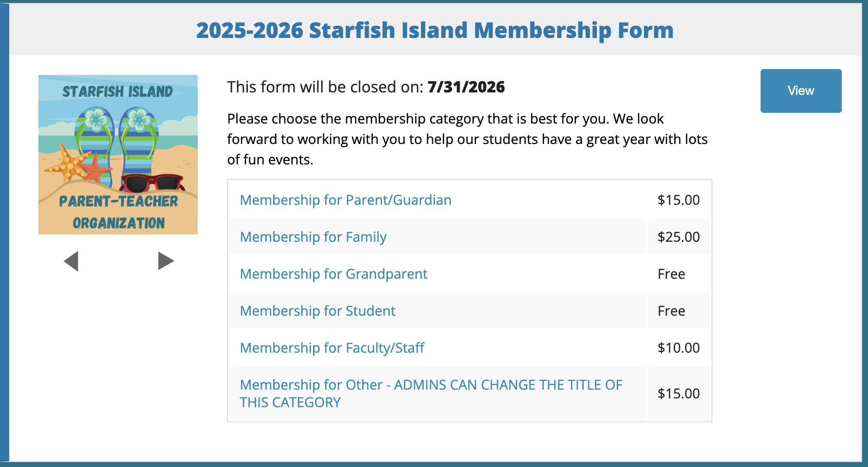Click the left arrow under the image
Viewport: 868px width, 467px height.
(71, 261)
